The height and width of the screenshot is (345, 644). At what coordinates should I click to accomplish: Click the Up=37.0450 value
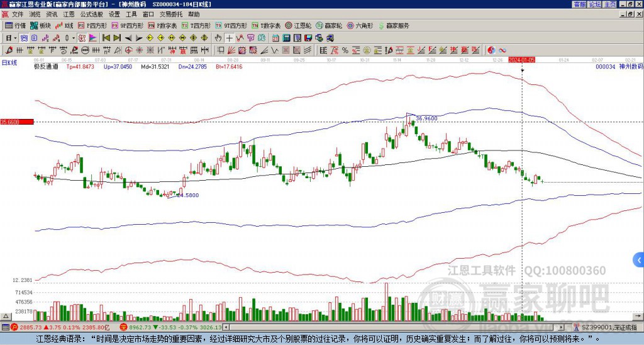(118, 66)
